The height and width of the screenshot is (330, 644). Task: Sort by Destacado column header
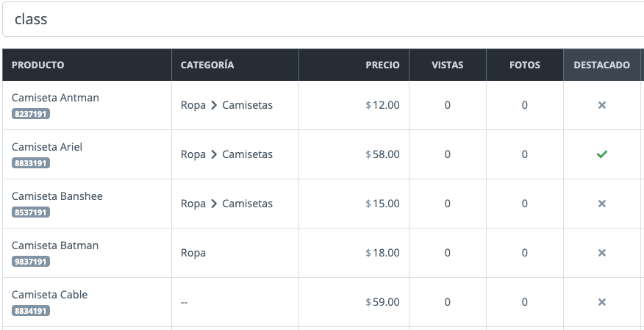tap(601, 65)
